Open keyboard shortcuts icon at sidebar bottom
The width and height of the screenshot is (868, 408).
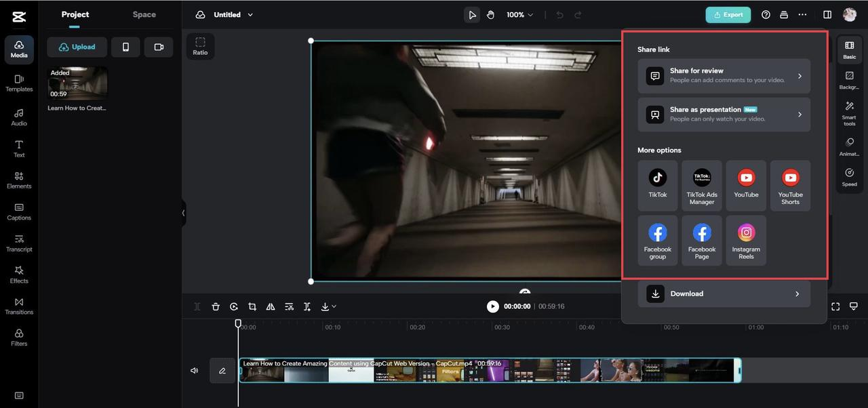click(x=19, y=396)
